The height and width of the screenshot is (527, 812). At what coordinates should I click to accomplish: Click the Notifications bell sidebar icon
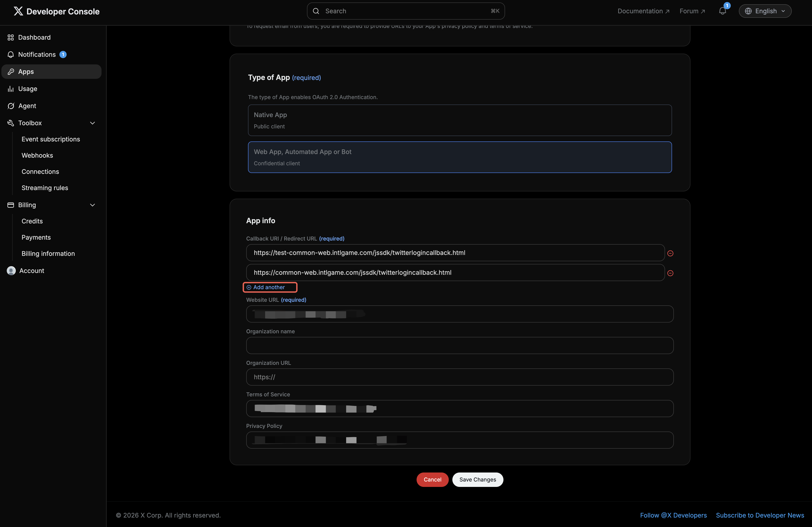(x=11, y=55)
